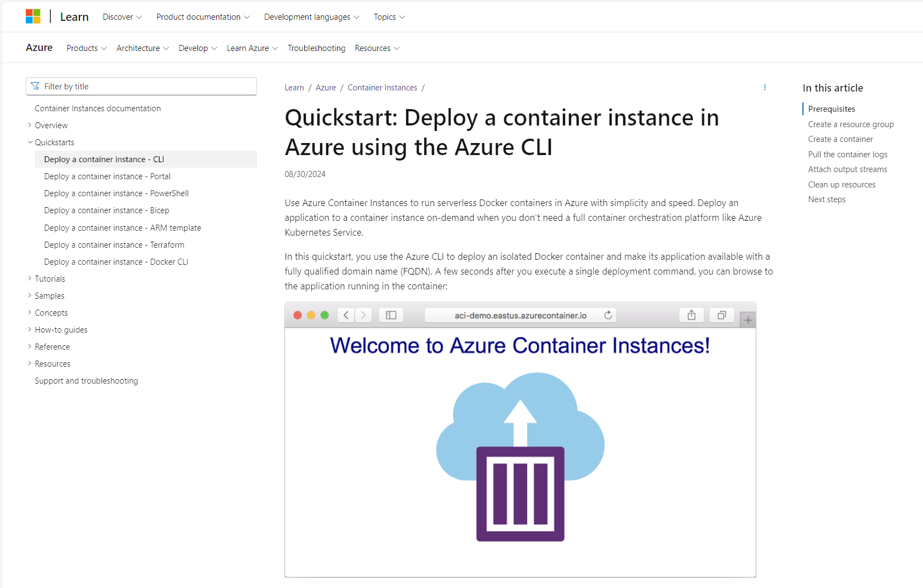Image resolution: width=923 pixels, height=588 pixels.
Task: Click inside the Filter by title field
Action: click(x=141, y=86)
